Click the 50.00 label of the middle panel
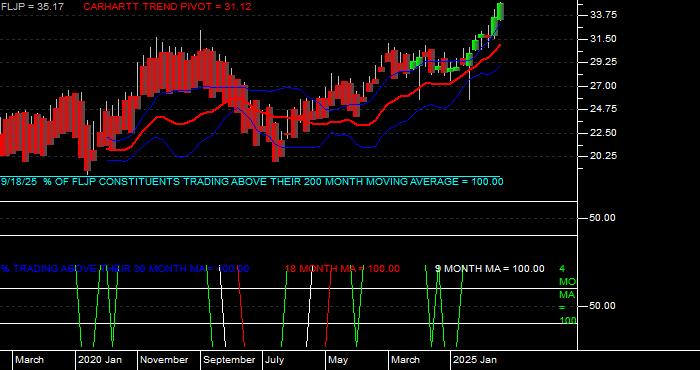 pyautogui.click(x=603, y=218)
